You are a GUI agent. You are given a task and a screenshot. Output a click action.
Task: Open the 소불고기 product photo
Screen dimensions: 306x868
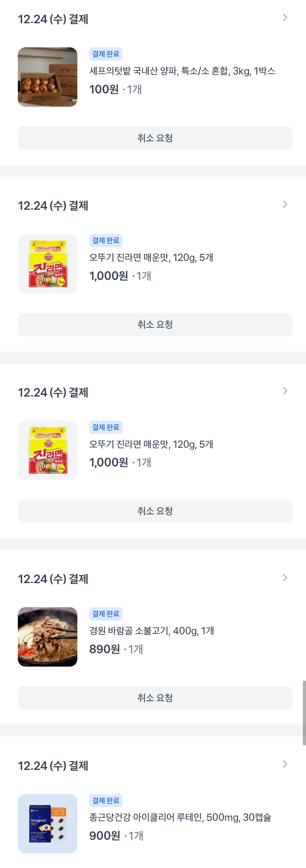pos(48,637)
